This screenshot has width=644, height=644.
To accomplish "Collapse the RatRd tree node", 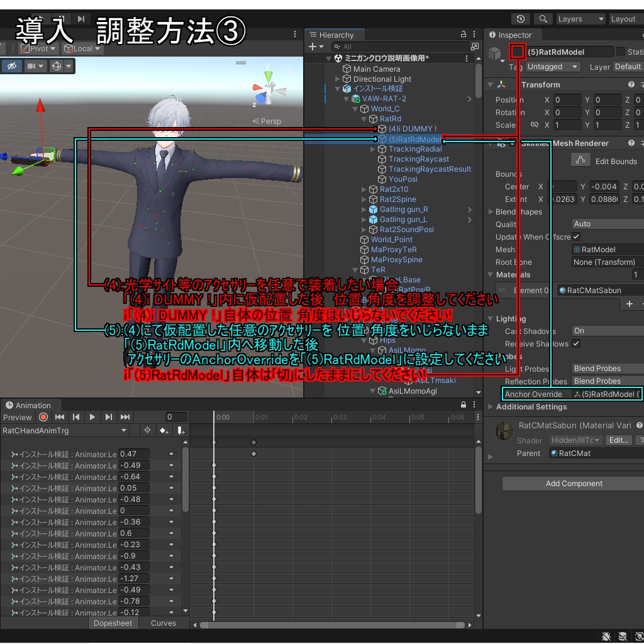I will [364, 119].
